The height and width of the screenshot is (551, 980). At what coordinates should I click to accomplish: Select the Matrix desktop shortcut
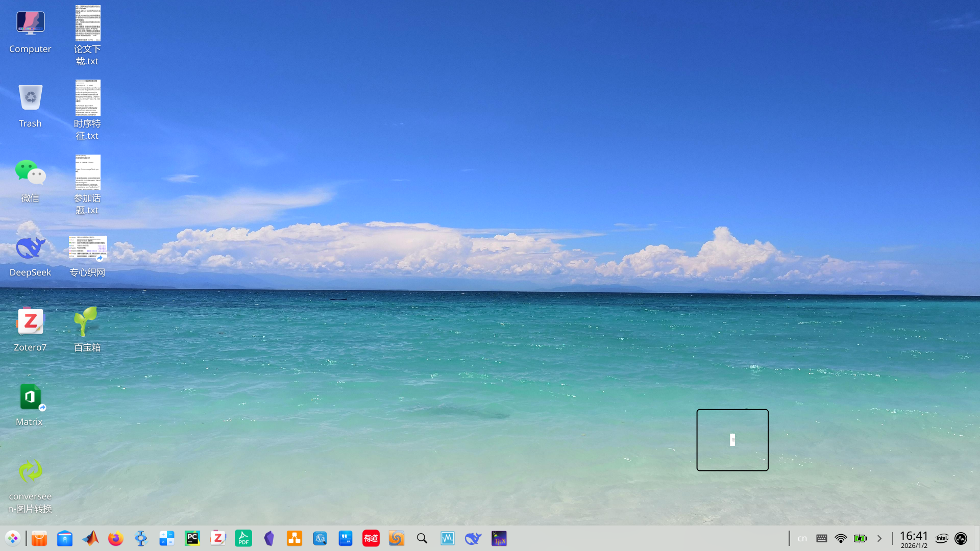tap(30, 405)
